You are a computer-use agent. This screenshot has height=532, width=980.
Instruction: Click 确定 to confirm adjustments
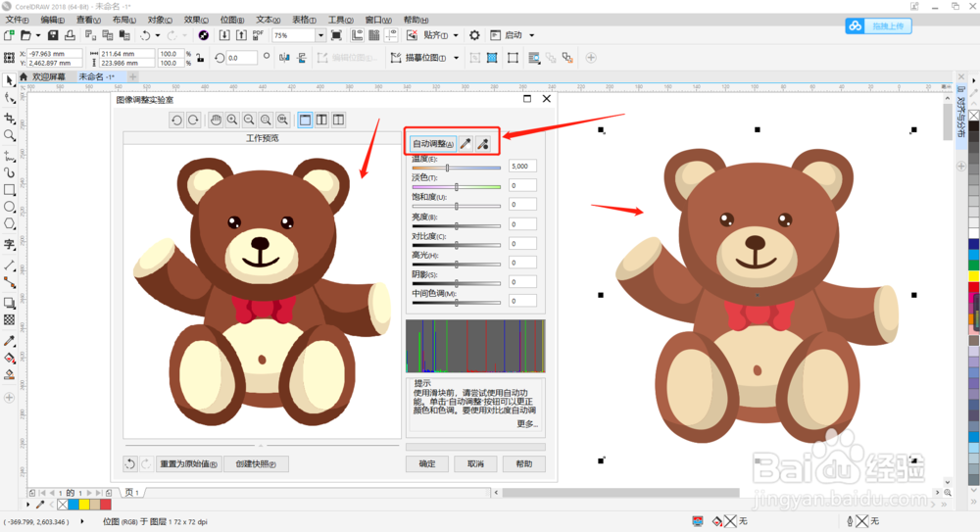point(427,463)
